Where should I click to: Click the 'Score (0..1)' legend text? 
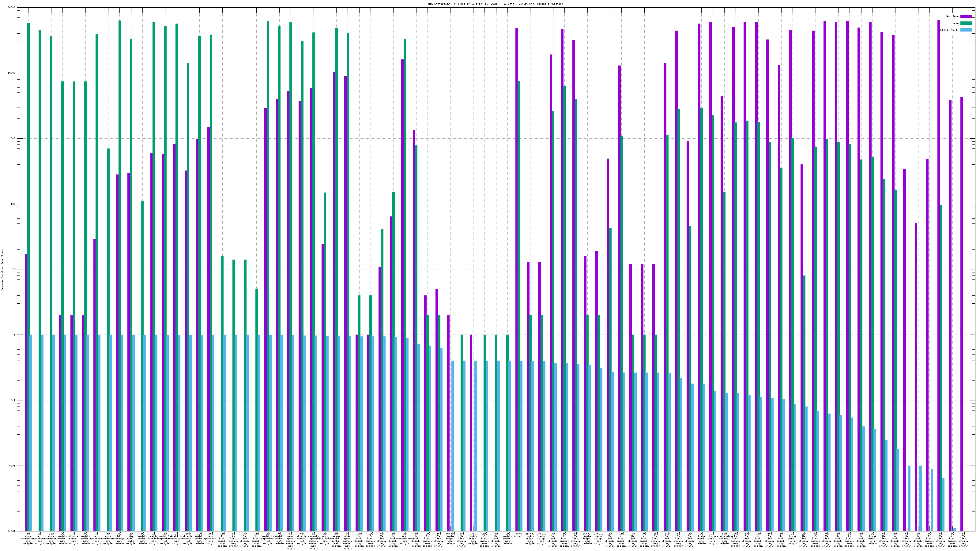click(x=949, y=30)
